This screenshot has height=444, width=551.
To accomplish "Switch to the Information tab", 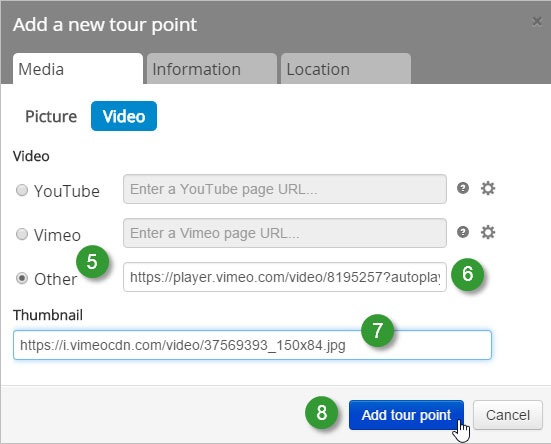I will (x=212, y=69).
